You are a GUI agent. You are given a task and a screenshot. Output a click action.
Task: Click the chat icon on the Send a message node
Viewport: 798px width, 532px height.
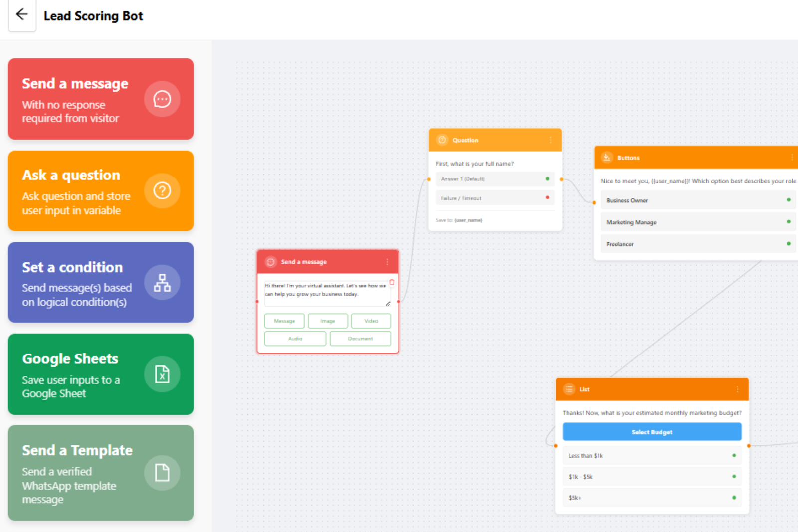271,261
